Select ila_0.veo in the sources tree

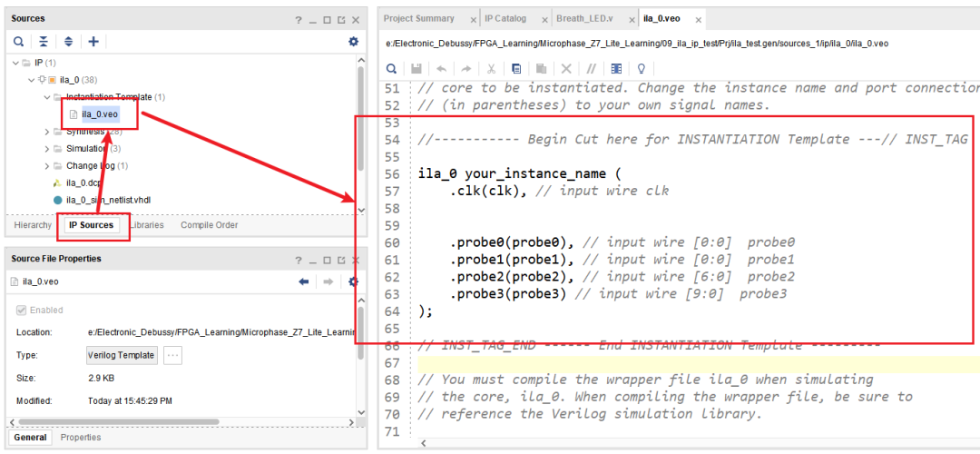click(100, 114)
